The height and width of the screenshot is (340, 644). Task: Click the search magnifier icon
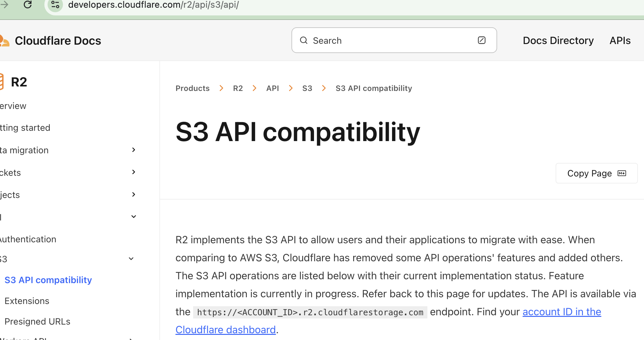coord(304,40)
